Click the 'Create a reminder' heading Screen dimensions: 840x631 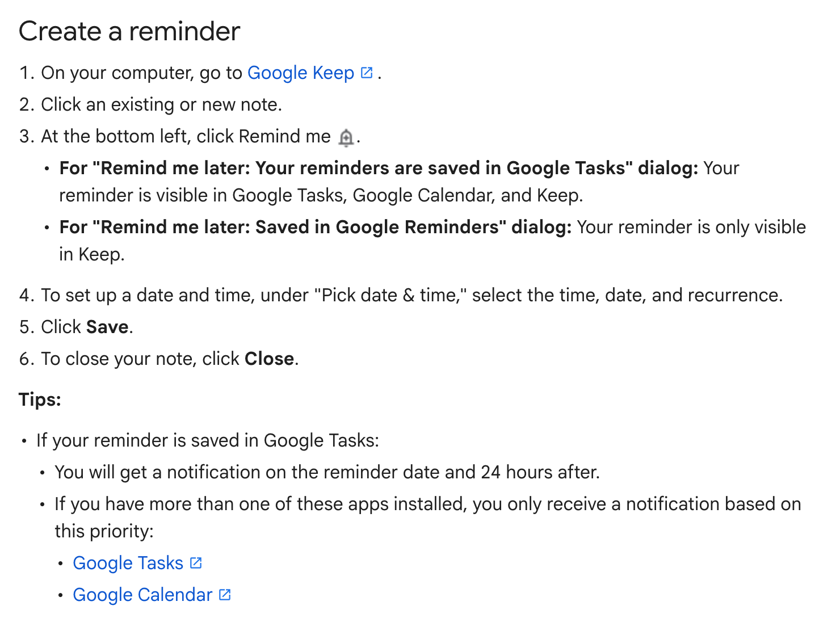(129, 31)
